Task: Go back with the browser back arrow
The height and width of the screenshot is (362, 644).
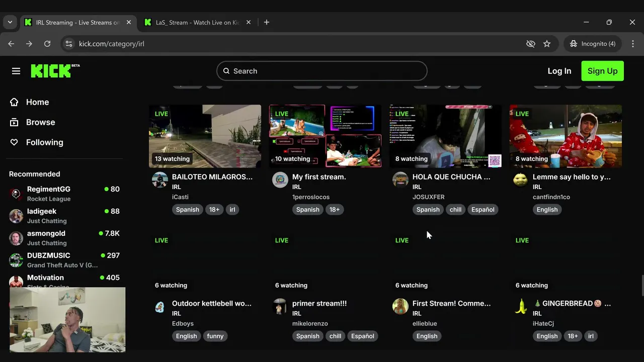Action: [x=11, y=44]
